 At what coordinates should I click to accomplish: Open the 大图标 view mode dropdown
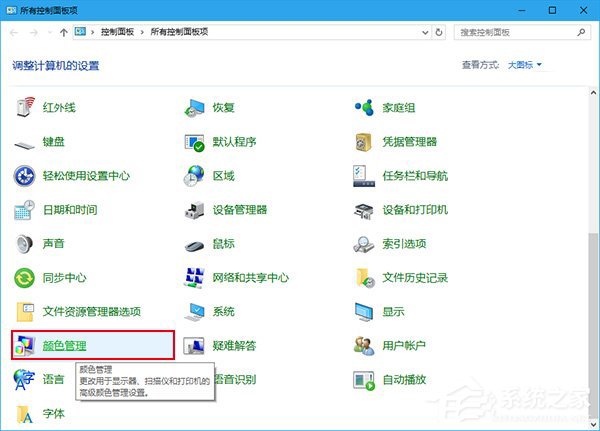click(x=525, y=65)
